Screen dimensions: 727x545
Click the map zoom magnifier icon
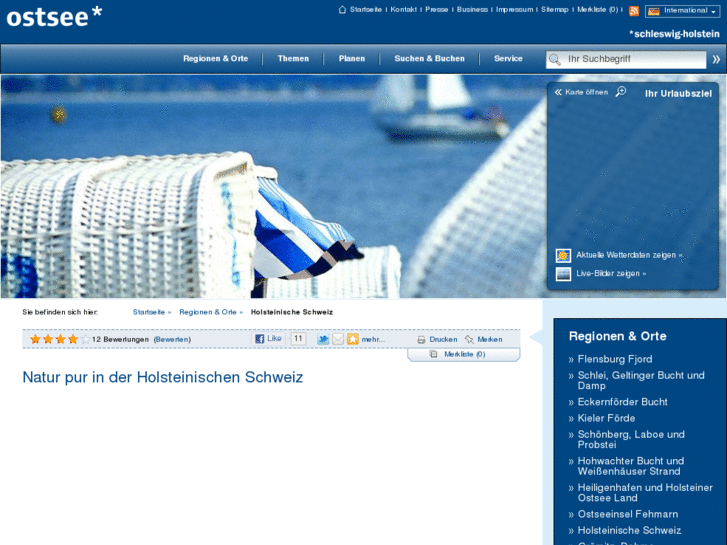pyautogui.click(x=620, y=91)
